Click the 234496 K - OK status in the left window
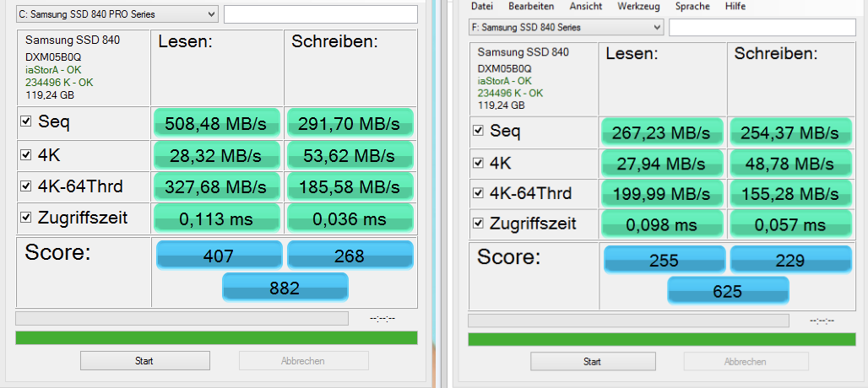868x388 pixels. (x=59, y=83)
